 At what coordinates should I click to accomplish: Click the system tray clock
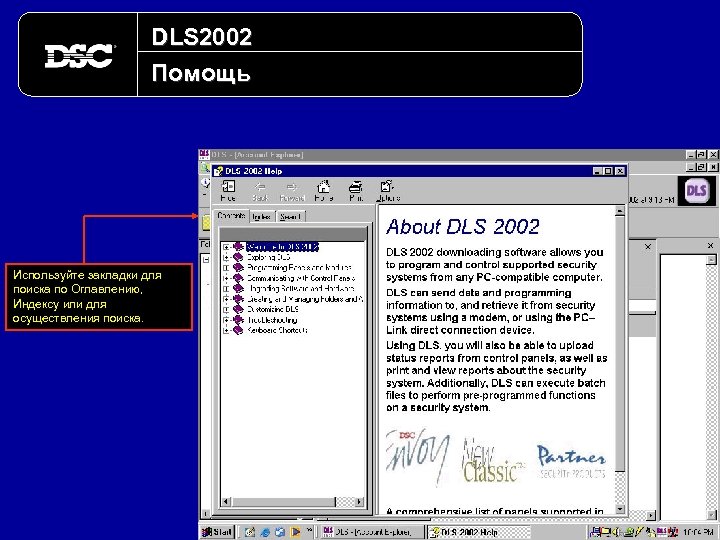[x=698, y=532]
